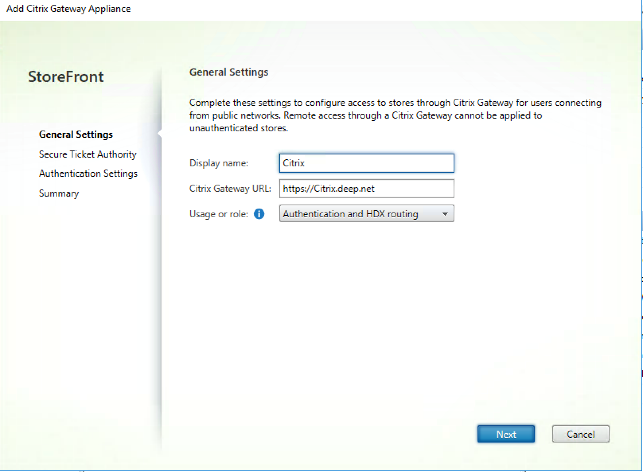Open the Secure Ticket Authority step
Image resolution: width=643 pixels, height=472 pixels.
[87, 154]
